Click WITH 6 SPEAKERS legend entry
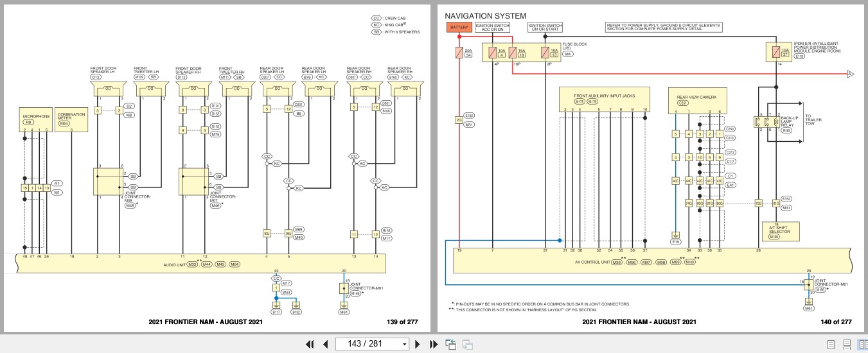Viewport: 868px width, 353px height. (x=394, y=31)
